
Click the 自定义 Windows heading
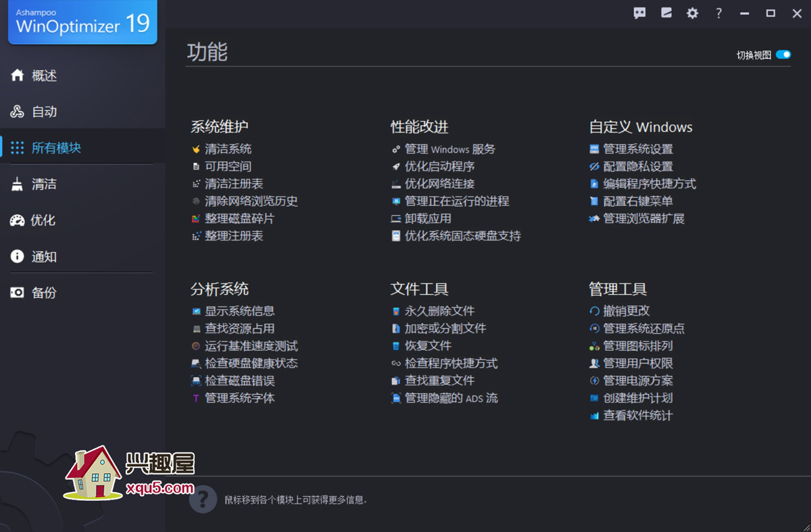[x=641, y=126]
